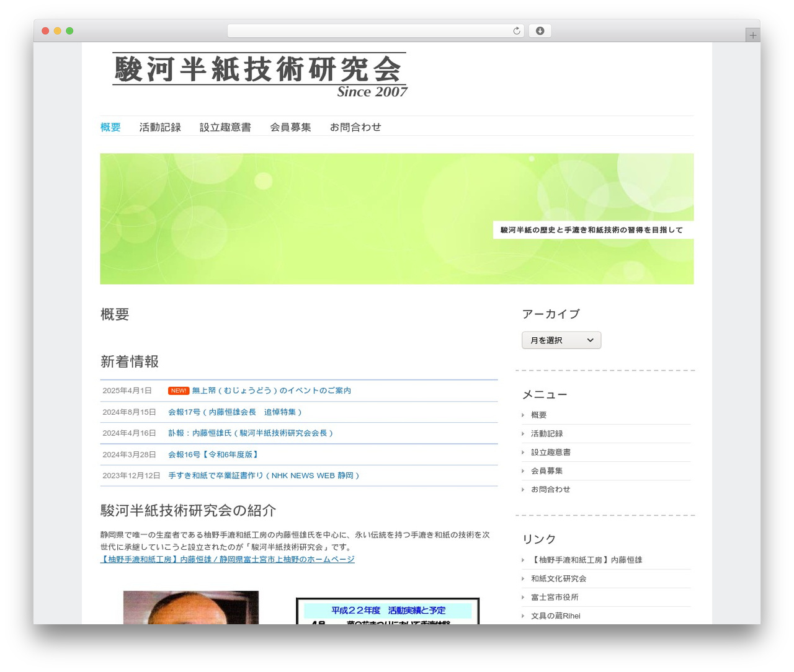The width and height of the screenshot is (794, 672).
Task: Open the browser downloads icon
Action: [x=540, y=31]
